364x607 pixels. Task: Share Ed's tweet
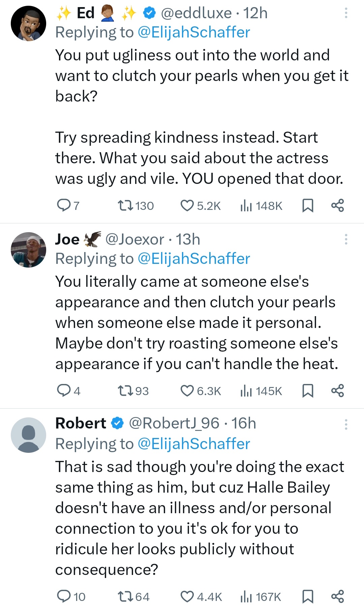point(337,205)
